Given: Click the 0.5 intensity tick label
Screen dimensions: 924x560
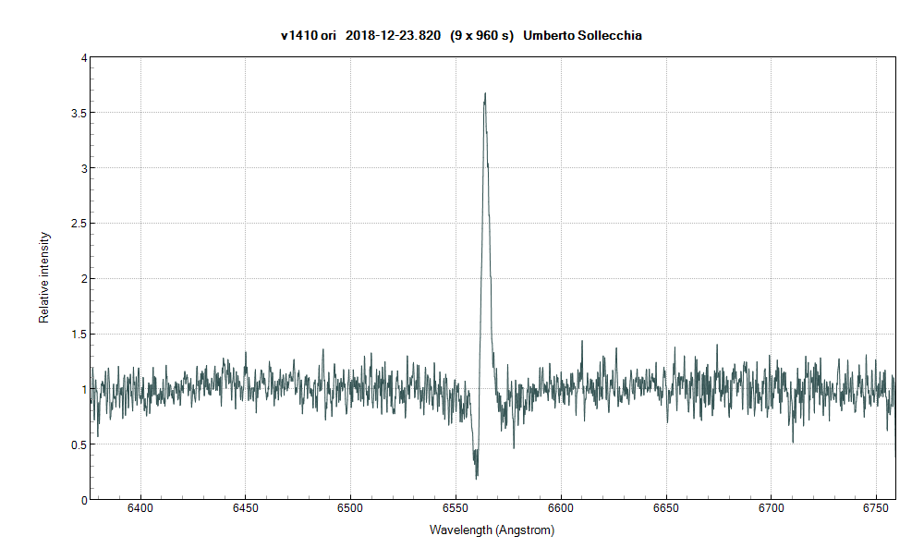Looking at the screenshot, I should click(x=78, y=444).
